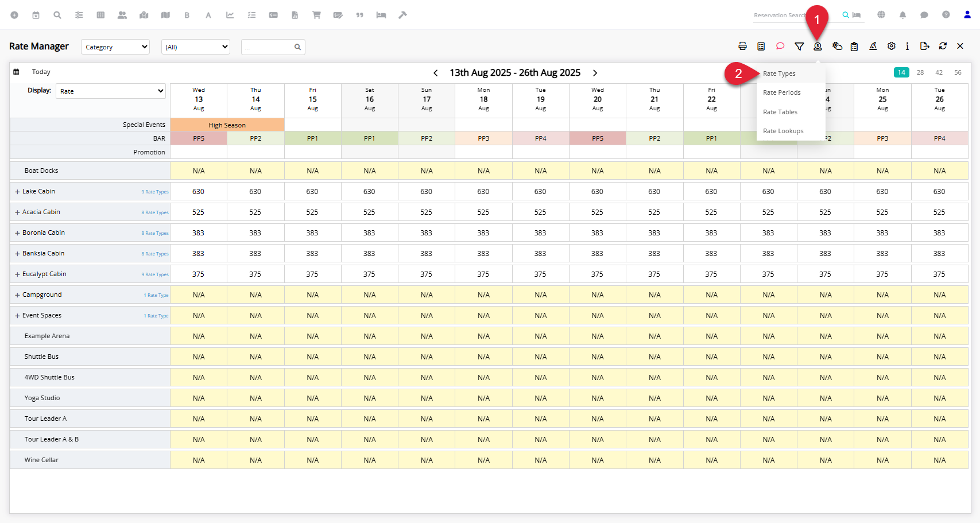Open the 9 Rate Types link for Lake Cabin
The width and height of the screenshot is (980, 523).
click(155, 192)
